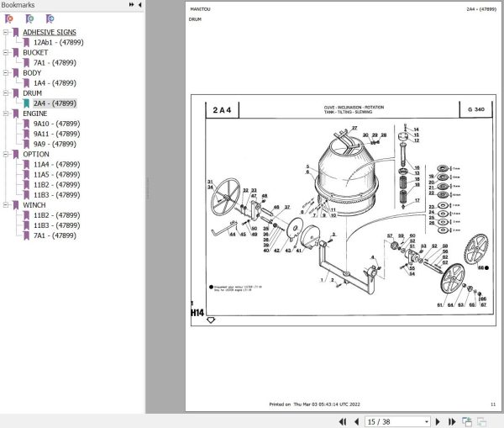This screenshot has width=504, height=428.
Task: Click the Bookmarks panel title
Action: pos(18,5)
